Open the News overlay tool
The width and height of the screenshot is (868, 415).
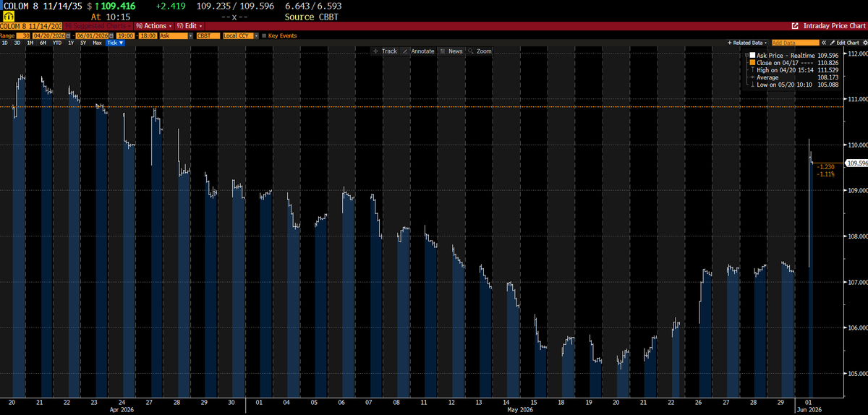click(x=451, y=51)
